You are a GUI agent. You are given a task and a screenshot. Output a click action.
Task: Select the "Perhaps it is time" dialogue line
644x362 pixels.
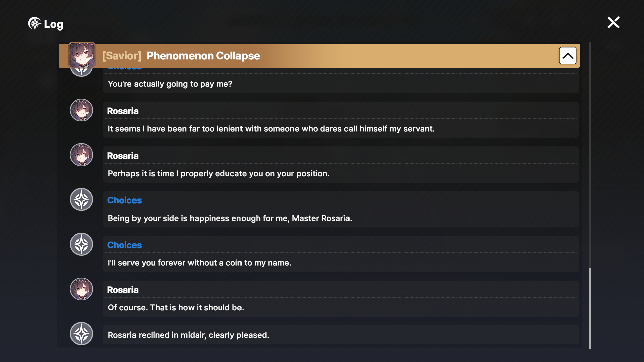coord(218,174)
